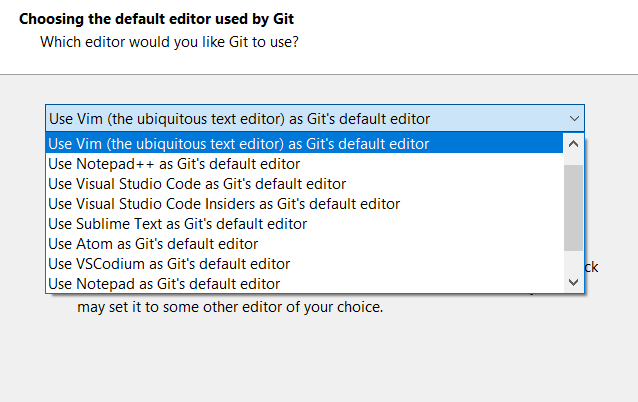
Task: Click the scrollbar track below the thumb
Action: pyautogui.click(x=573, y=262)
